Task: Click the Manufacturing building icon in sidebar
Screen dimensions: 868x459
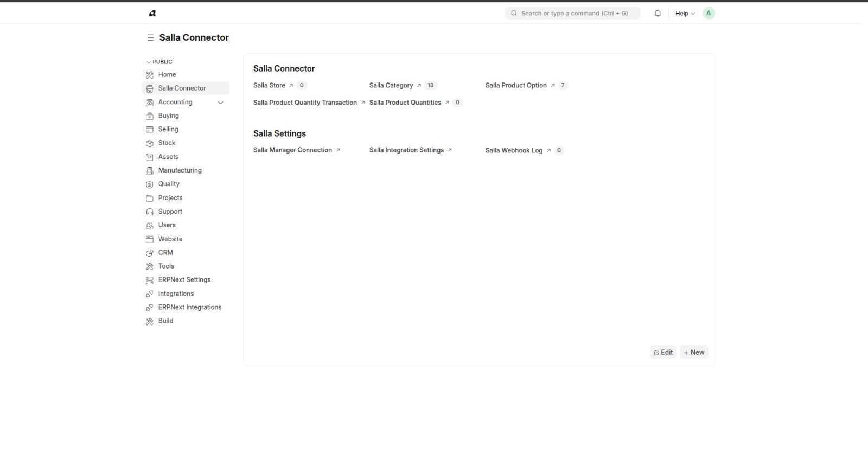Action: (x=150, y=170)
